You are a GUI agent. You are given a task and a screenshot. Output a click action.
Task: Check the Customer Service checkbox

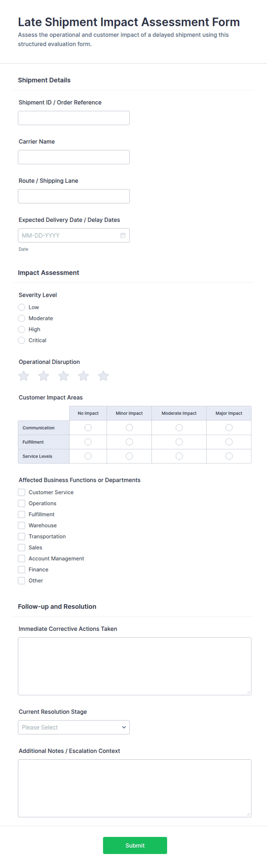[22, 492]
